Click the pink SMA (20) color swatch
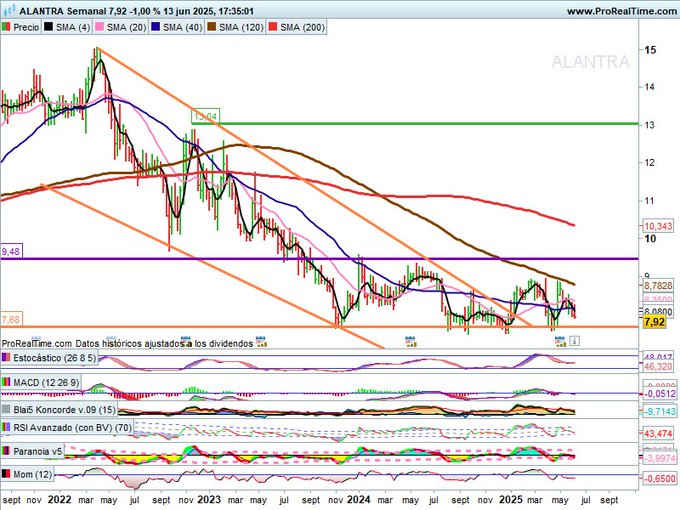 pos(99,27)
